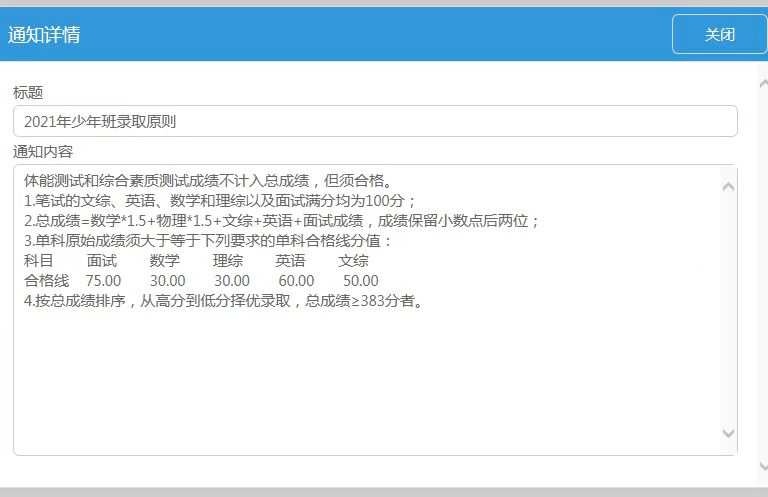768x497 pixels.
Task: Click the 75.00 score value
Action: click(x=103, y=281)
